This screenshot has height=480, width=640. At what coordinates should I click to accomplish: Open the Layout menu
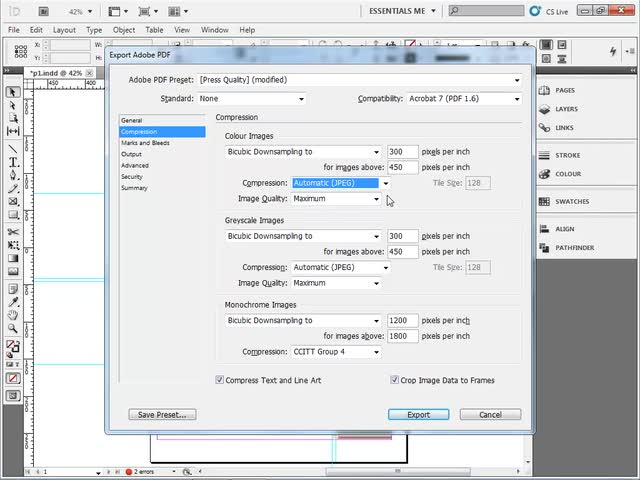pyautogui.click(x=64, y=30)
